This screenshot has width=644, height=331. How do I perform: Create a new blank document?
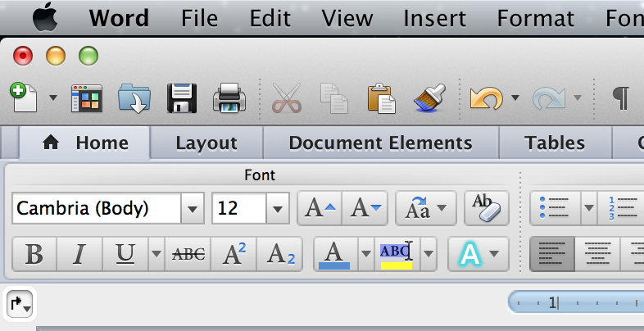[x=24, y=97]
